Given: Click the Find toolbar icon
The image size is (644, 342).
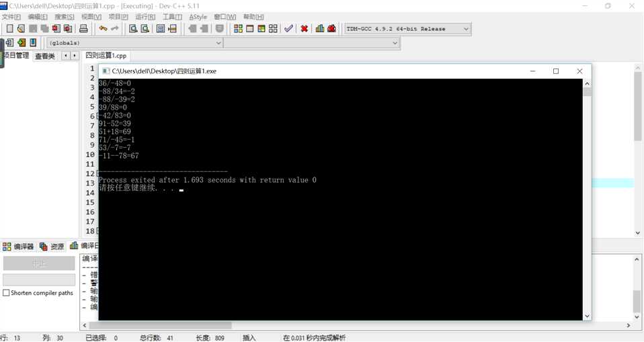Looking at the screenshot, I should (133, 28).
